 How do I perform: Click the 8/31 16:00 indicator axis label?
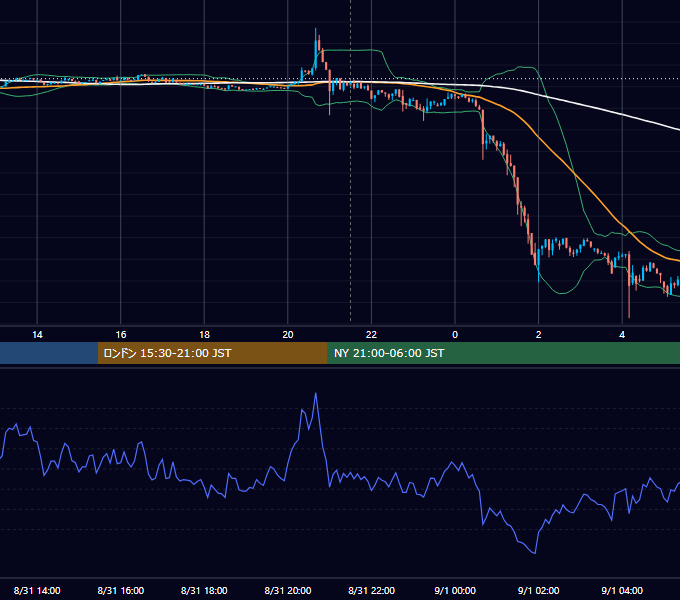tap(121, 590)
